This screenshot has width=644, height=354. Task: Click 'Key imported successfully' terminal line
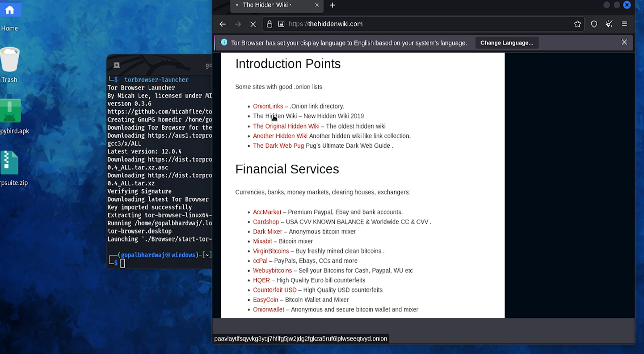[149, 208]
